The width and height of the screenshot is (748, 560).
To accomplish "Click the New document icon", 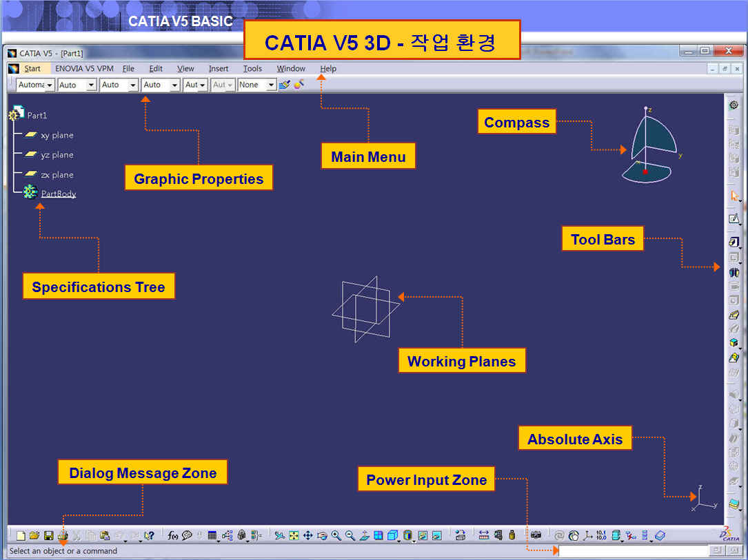I will 21,535.
